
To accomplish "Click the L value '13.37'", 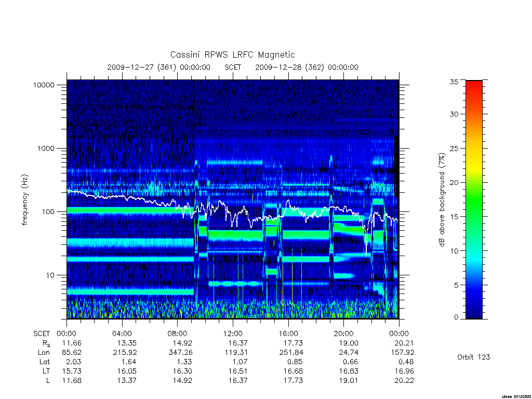I will [x=127, y=380].
